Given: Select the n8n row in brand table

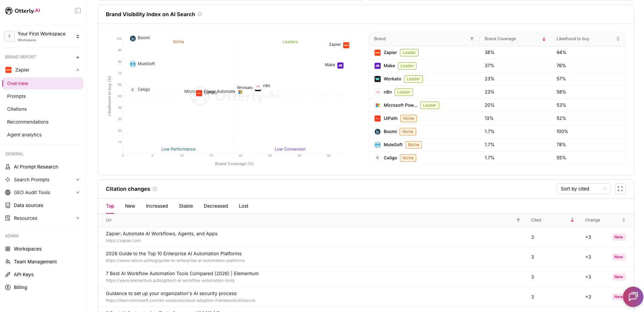Looking at the screenshot, I should 497,92.
